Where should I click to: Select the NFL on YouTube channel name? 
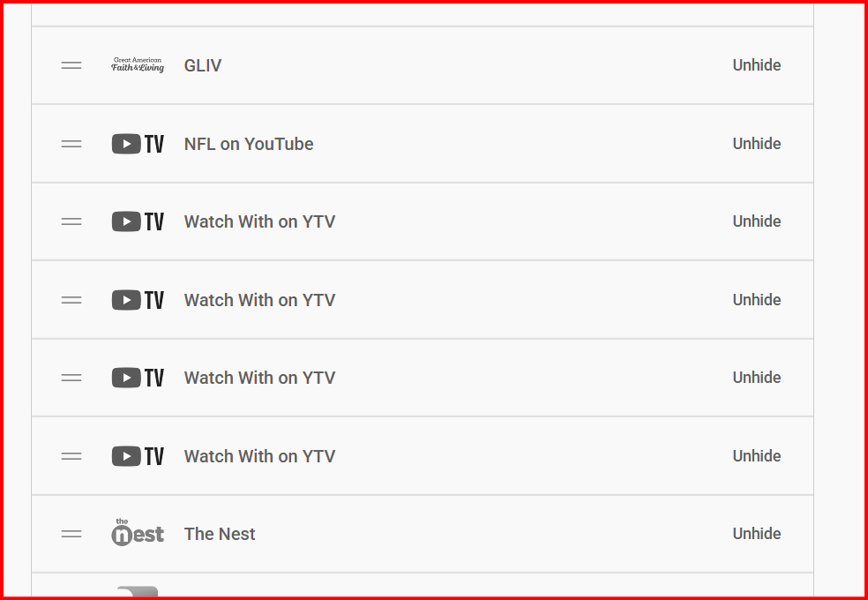pos(249,144)
